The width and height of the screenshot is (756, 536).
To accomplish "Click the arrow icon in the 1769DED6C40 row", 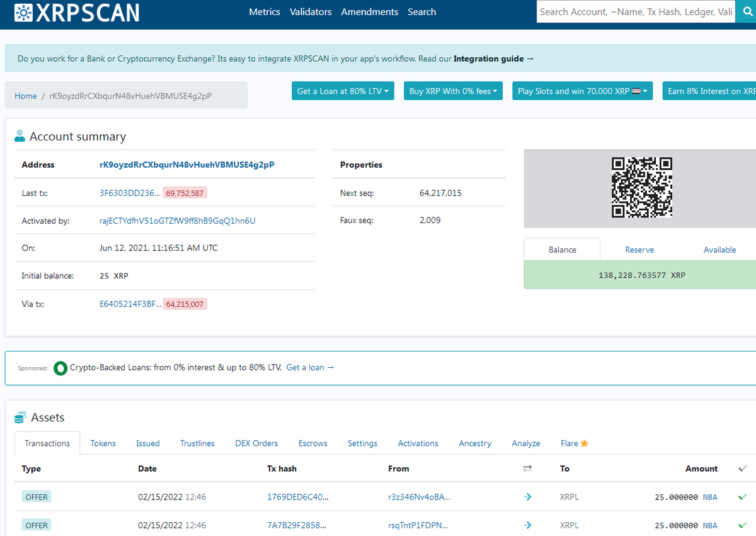I will click(x=528, y=497).
